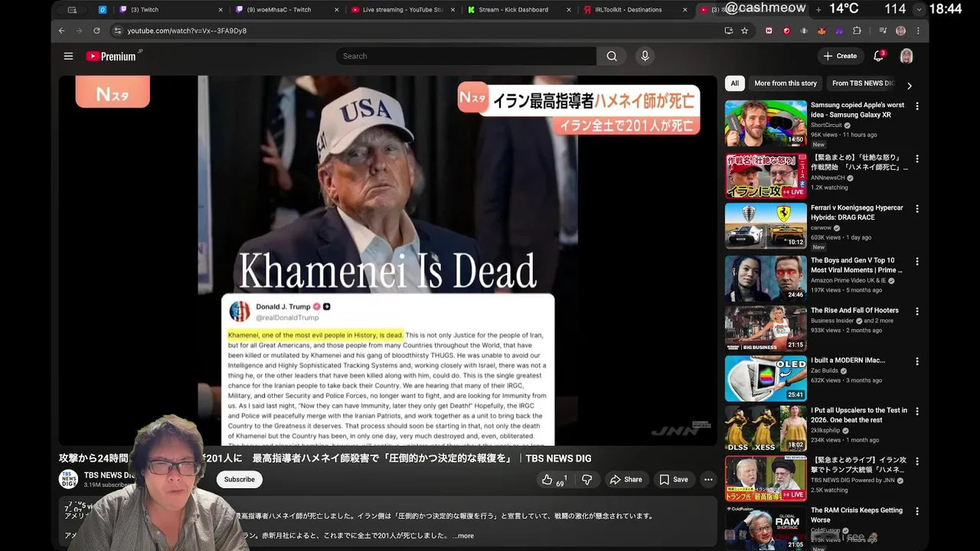This screenshot has width=980, height=551.
Task: Switch to the (3) Twitch tab
Action: 169,10
